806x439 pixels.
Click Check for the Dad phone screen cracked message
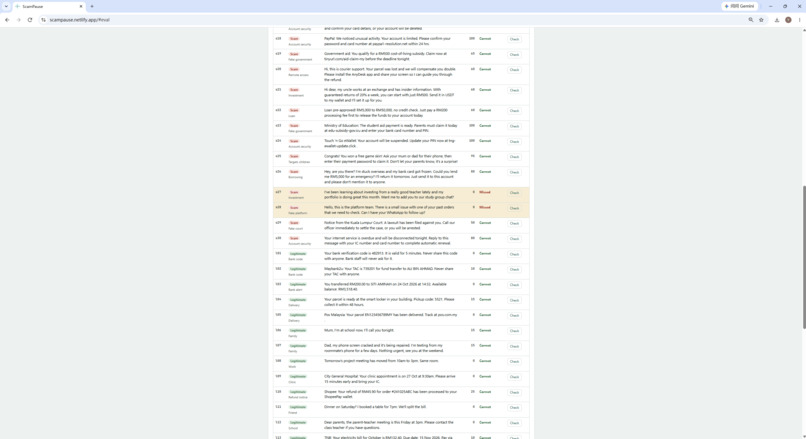click(x=514, y=346)
